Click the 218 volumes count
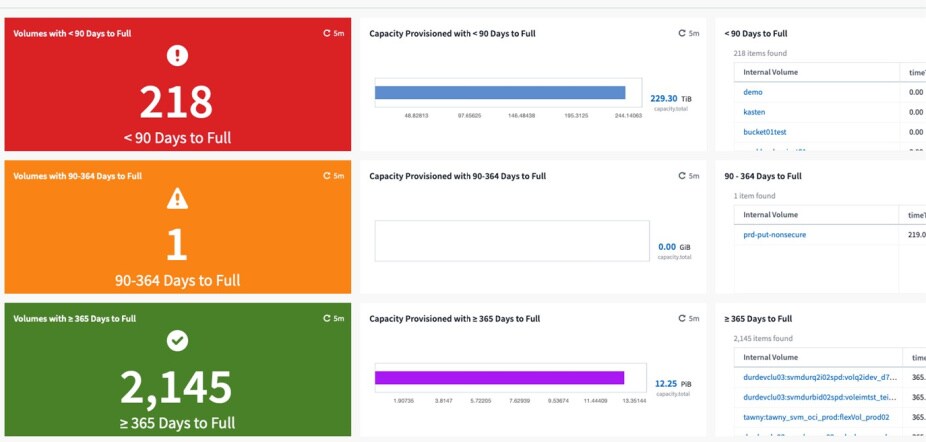 177,102
